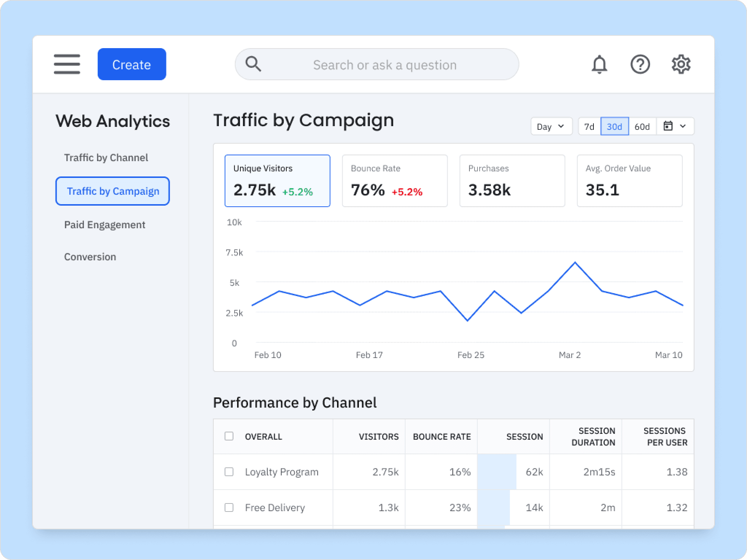
Task: Open the help question mark icon
Action: pyautogui.click(x=640, y=65)
